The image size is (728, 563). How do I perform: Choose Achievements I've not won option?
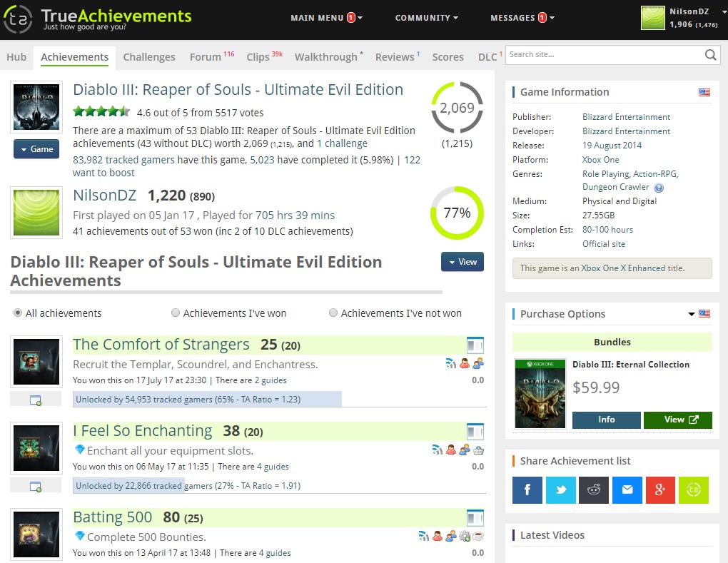(x=333, y=313)
